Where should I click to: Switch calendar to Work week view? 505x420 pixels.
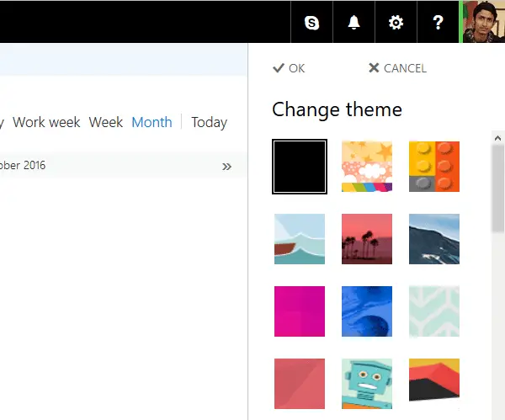click(x=46, y=122)
